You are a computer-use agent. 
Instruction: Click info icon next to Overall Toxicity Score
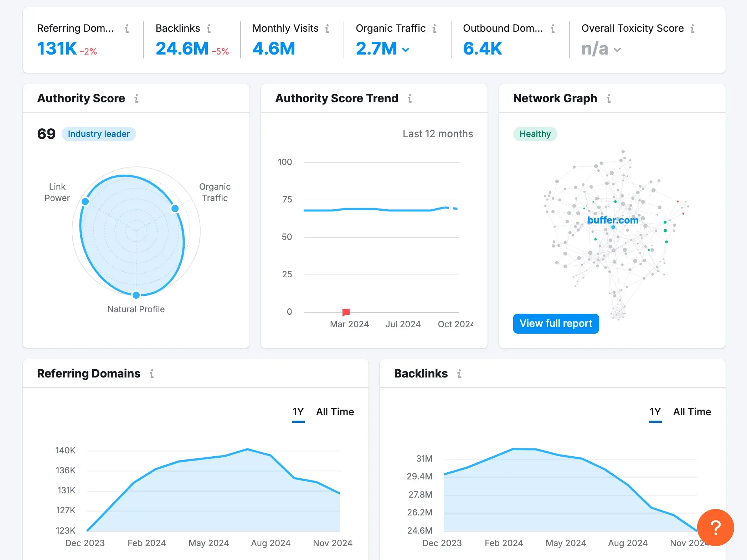(692, 29)
